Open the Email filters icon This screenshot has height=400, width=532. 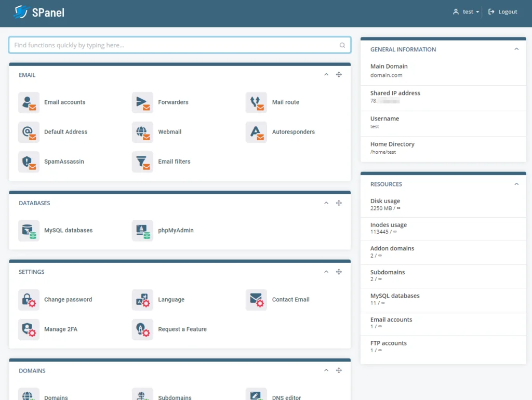pos(142,162)
